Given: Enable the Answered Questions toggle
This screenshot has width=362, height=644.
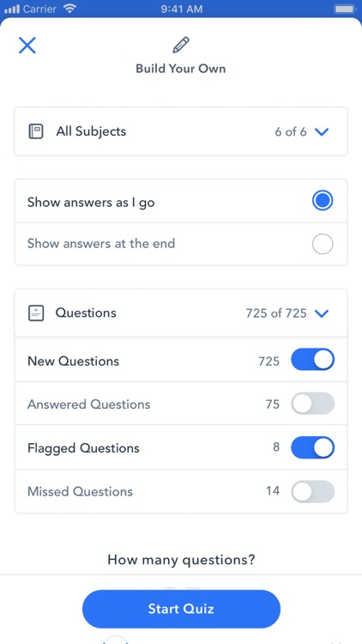Looking at the screenshot, I should (x=313, y=404).
